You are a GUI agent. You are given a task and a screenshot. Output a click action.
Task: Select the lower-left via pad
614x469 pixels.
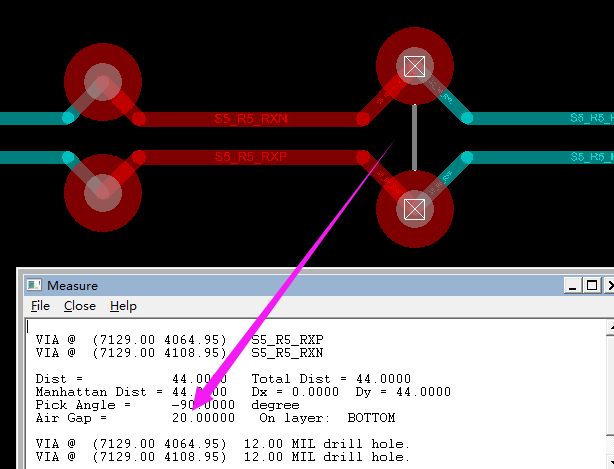tap(103, 193)
